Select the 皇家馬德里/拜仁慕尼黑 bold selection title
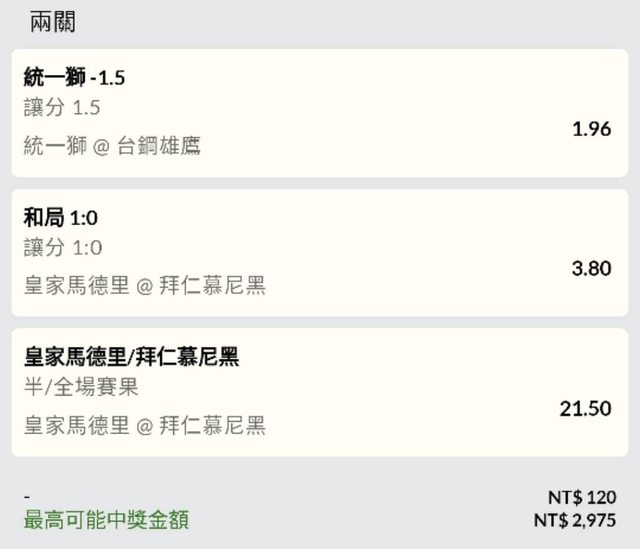This screenshot has width=640, height=549. click(x=131, y=357)
